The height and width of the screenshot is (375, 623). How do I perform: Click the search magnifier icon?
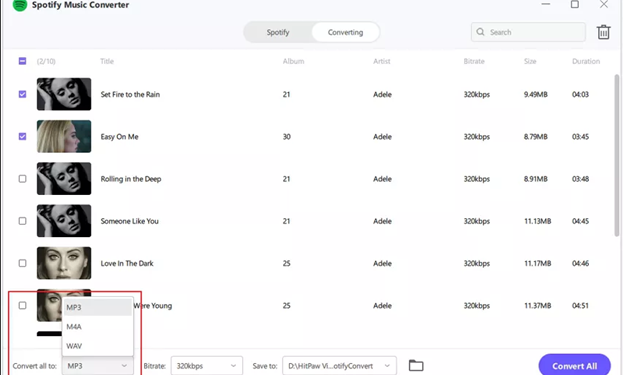[480, 32]
